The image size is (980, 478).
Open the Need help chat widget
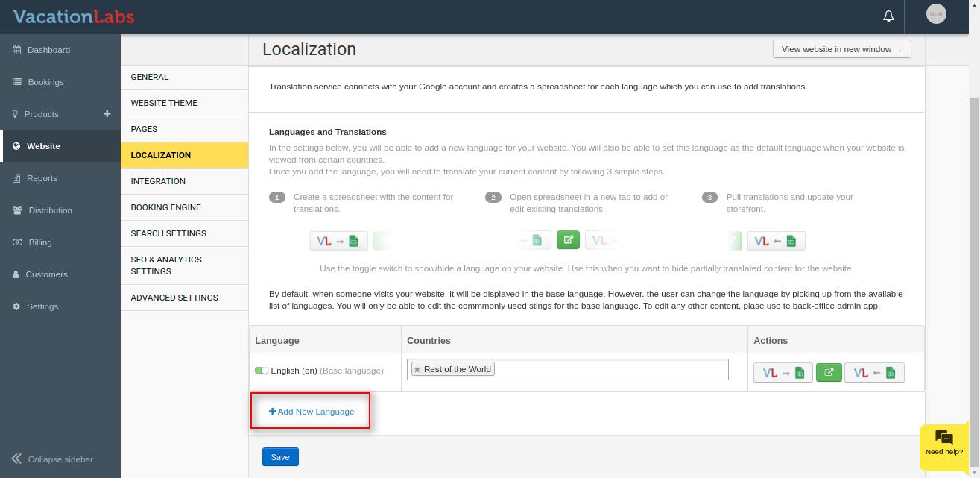coord(943,444)
